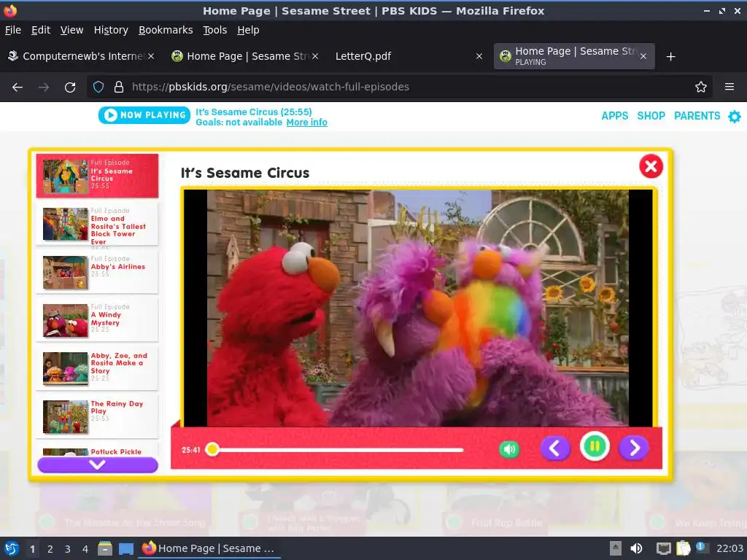Open the More info link
The image size is (747, 560).
coord(307,122)
